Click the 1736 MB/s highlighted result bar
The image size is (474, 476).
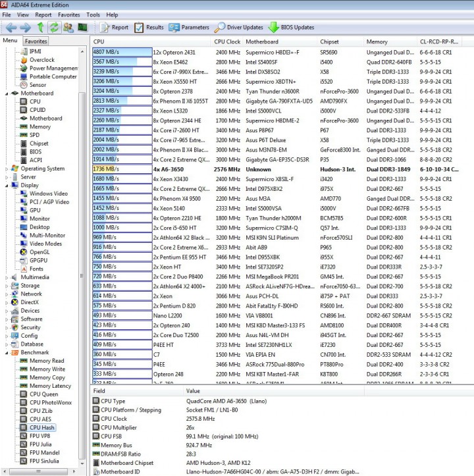tap(122, 169)
